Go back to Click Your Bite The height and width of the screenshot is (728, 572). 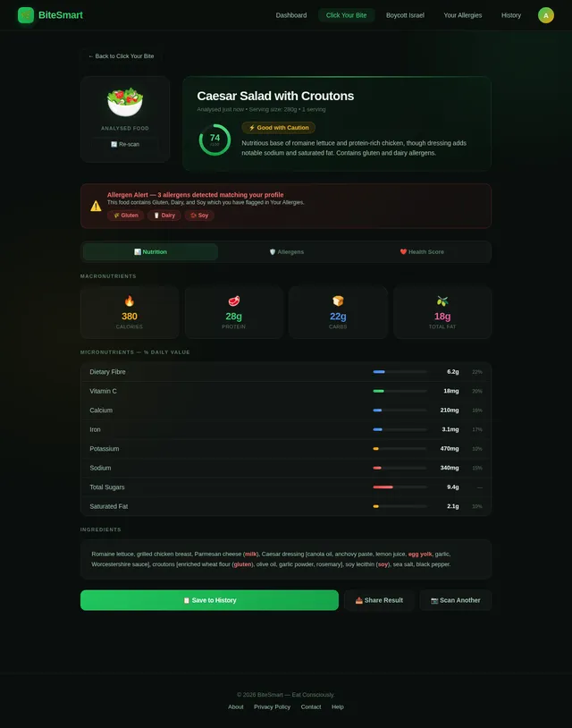(x=121, y=56)
